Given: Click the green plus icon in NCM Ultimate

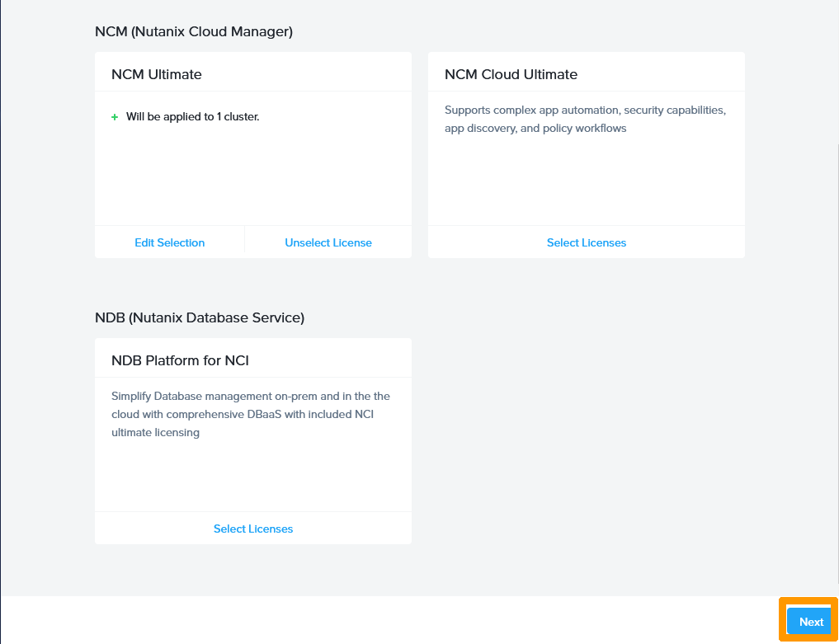Looking at the screenshot, I should pos(115,117).
